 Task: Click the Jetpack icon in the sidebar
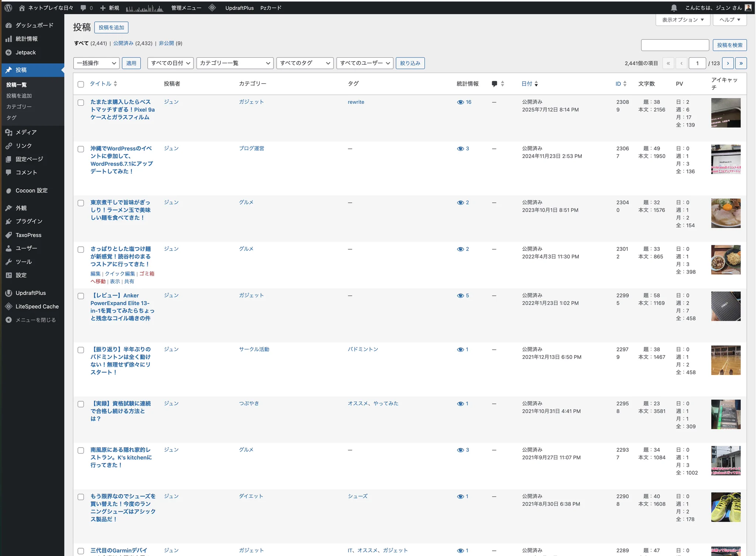tap(9, 52)
